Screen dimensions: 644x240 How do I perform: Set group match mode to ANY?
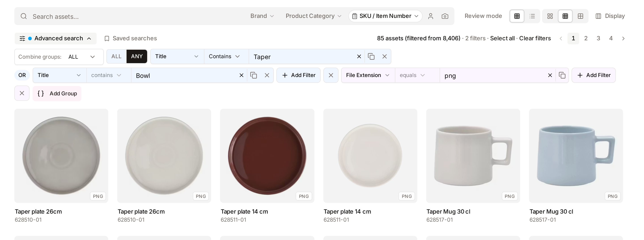(137, 57)
